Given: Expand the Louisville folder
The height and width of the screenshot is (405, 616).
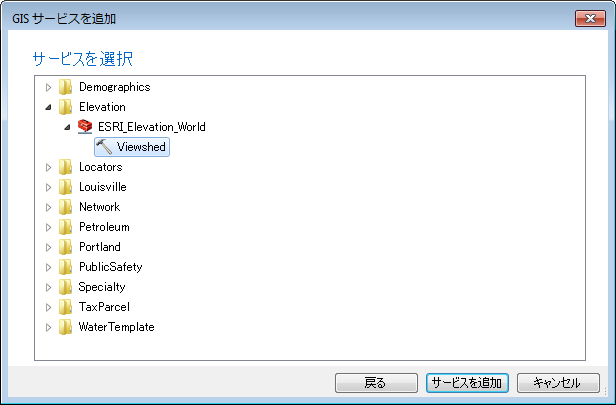Looking at the screenshot, I should click(x=48, y=187).
